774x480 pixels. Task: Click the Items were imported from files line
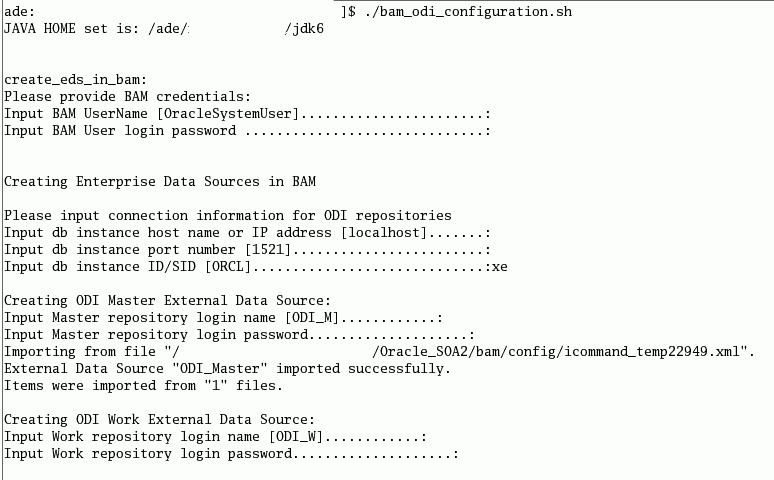pyautogui.click(x=143, y=385)
